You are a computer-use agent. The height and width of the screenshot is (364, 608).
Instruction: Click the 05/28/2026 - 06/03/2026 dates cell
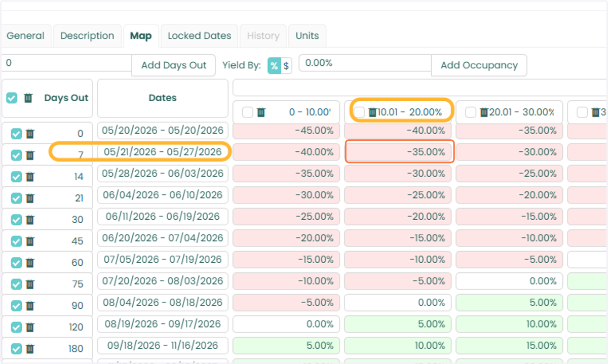(x=163, y=174)
